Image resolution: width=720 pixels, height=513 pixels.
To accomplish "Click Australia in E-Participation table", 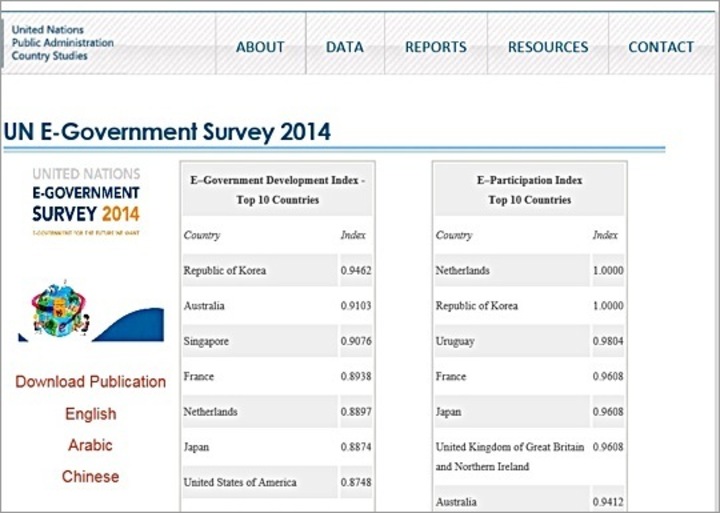I will (456, 502).
